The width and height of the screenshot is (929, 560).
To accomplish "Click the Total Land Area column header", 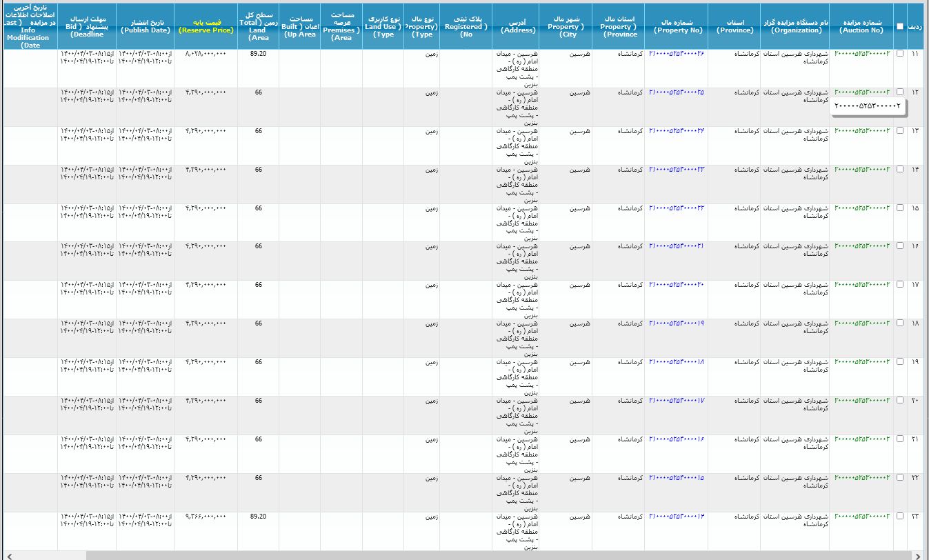I will point(258,26).
